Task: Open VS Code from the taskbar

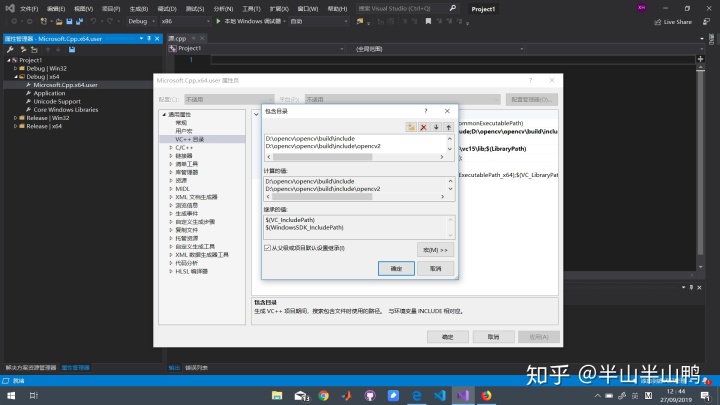Action: [439, 395]
